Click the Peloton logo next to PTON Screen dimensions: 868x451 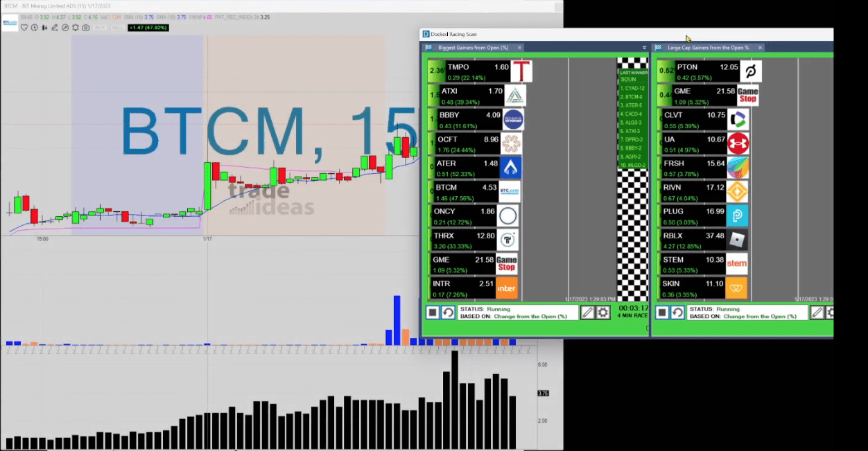point(751,71)
